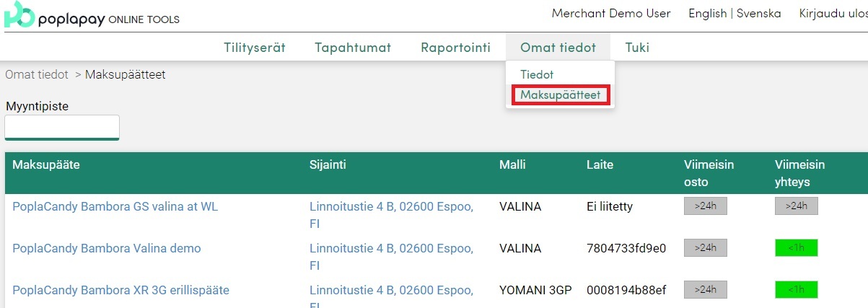Select Tiedot from the dropdown
This screenshot has height=308, width=868.
[537, 74]
